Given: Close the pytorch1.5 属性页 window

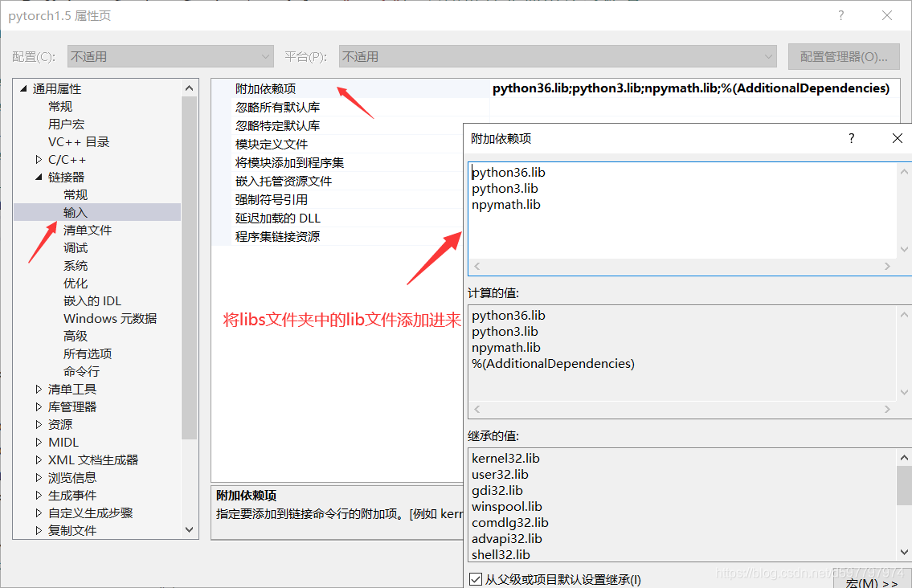Looking at the screenshot, I should [887, 16].
